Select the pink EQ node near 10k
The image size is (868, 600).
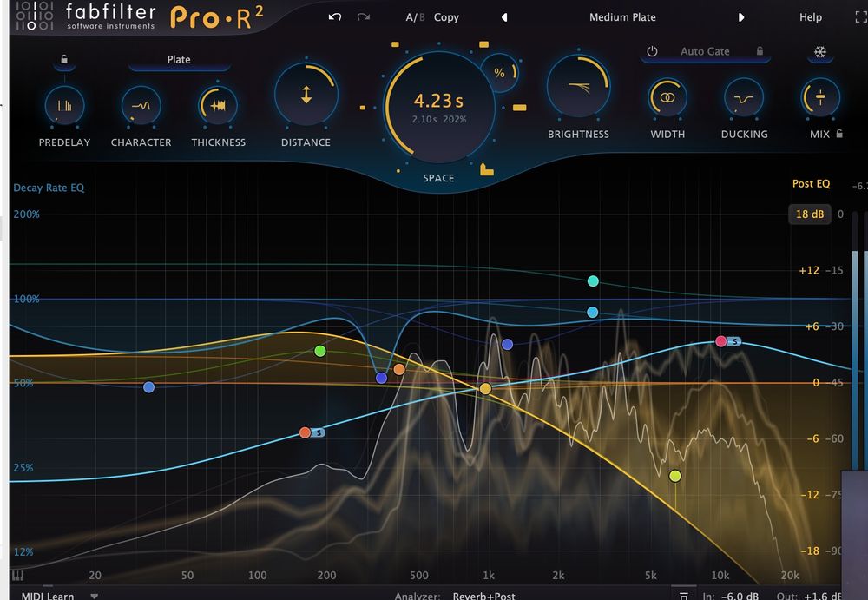click(720, 341)
